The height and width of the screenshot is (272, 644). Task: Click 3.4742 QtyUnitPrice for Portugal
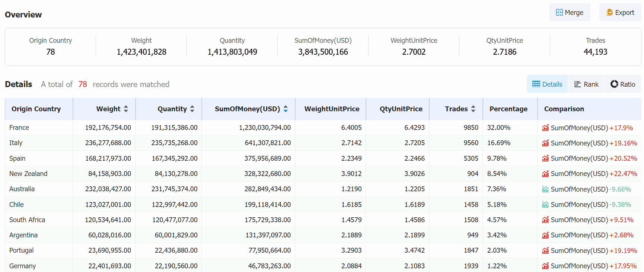[415, 250]
